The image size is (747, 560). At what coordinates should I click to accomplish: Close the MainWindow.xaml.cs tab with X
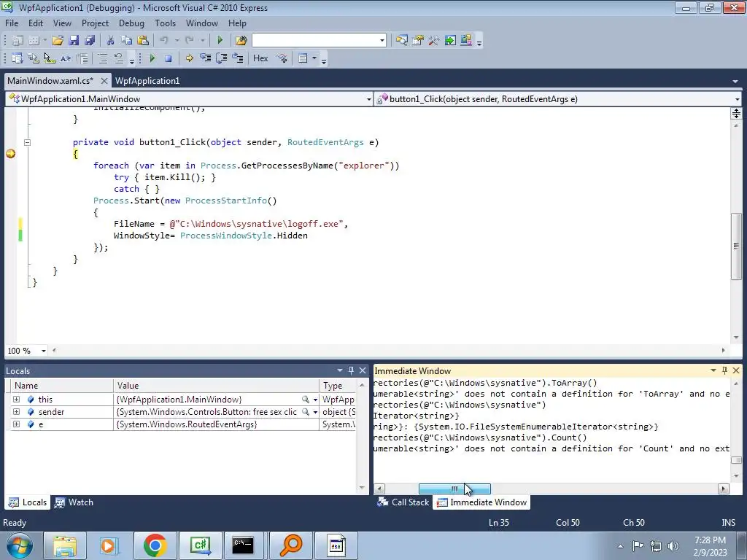click(x=104, y=80)
